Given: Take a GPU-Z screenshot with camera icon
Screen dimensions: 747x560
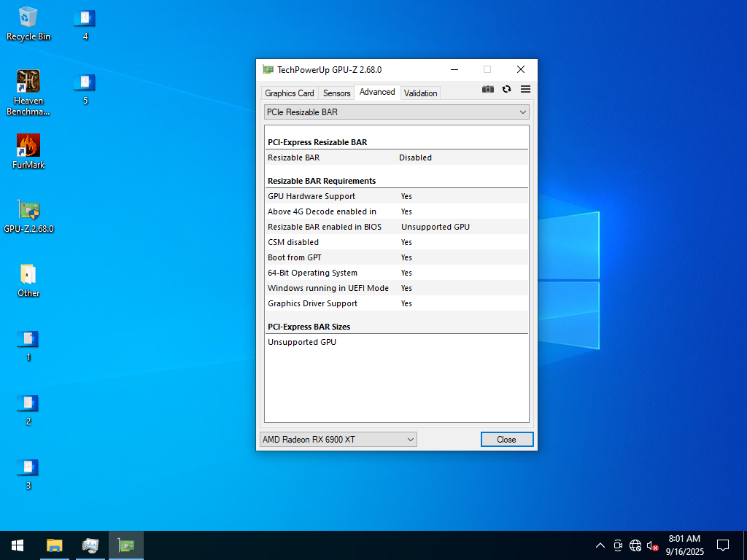Looking at the screenshot, I should pos(487,89).
